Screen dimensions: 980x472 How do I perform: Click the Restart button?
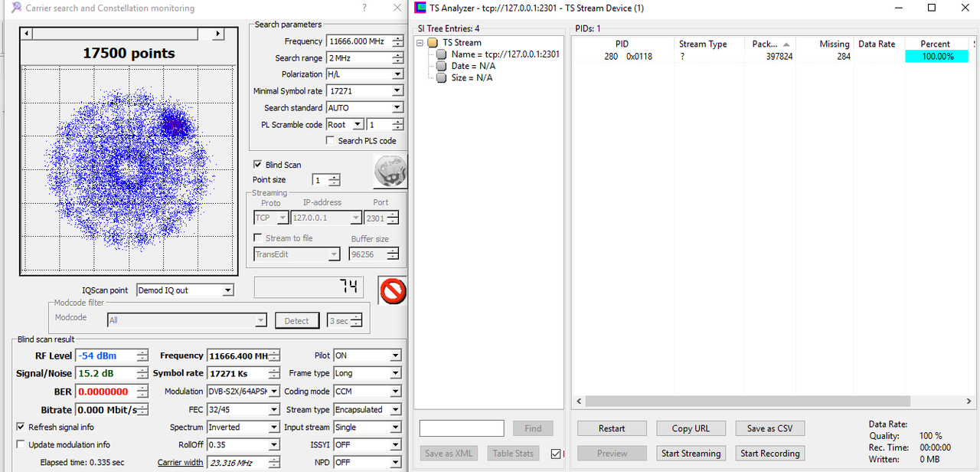pyautogui.click(x=612, y=428)
